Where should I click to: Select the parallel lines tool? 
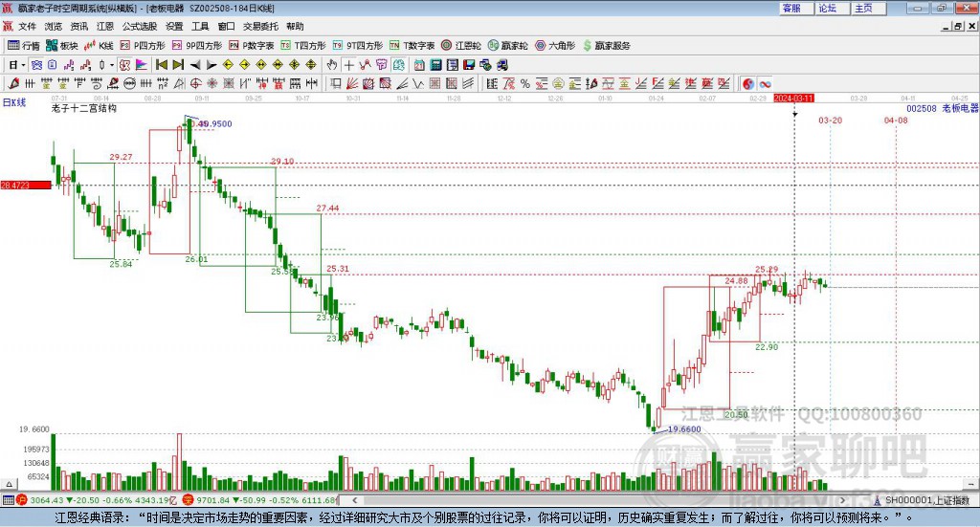tap(468, 83)
